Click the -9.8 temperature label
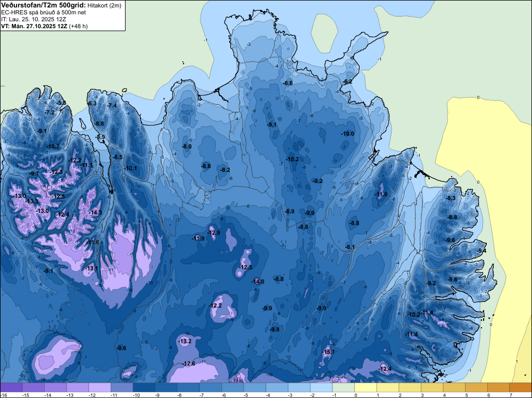This screenshot has height=398, width=532. 275,329
